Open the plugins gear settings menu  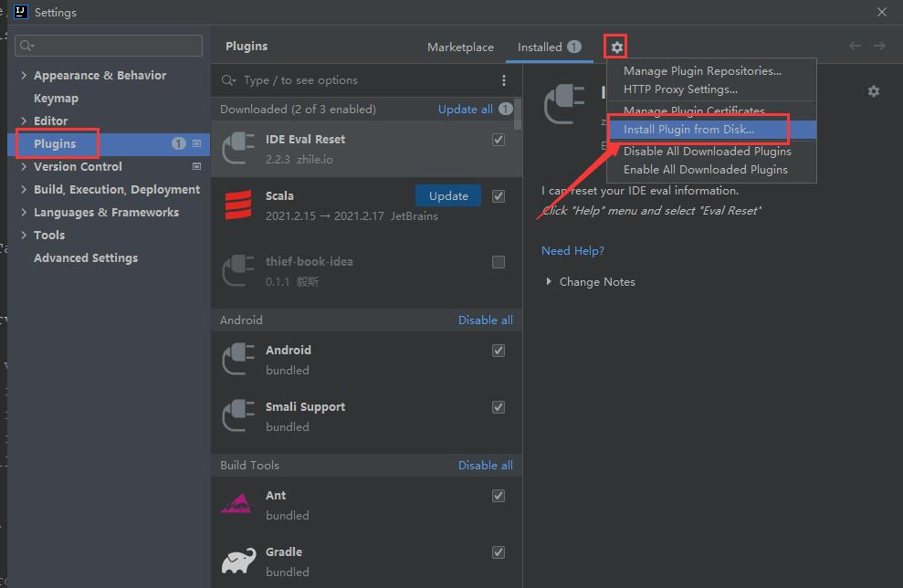tap(616, 47)
